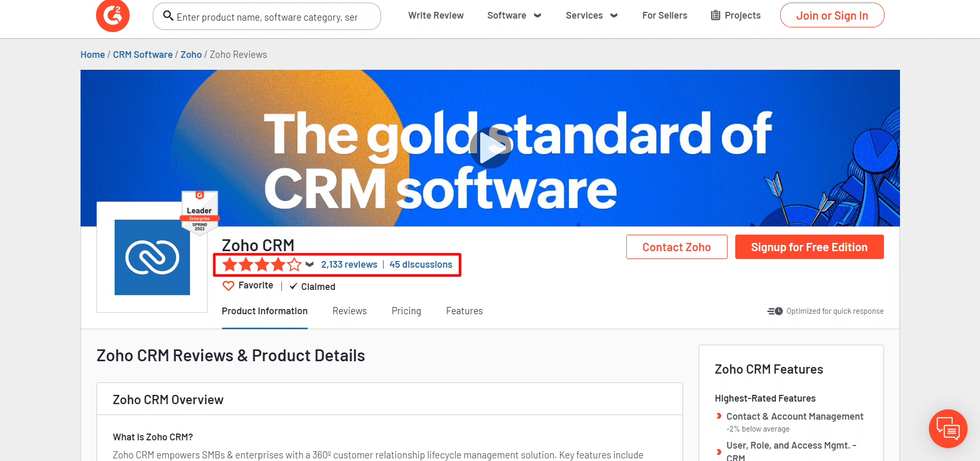Open the CRM Software breadcrumb link

point(143,55)
